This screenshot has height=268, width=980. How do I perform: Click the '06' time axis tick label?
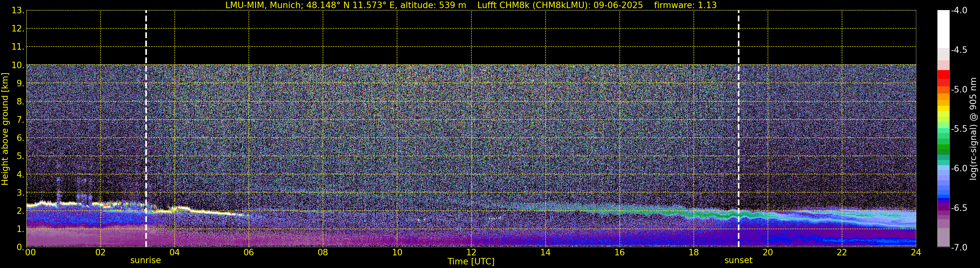[x=249, y=252]
